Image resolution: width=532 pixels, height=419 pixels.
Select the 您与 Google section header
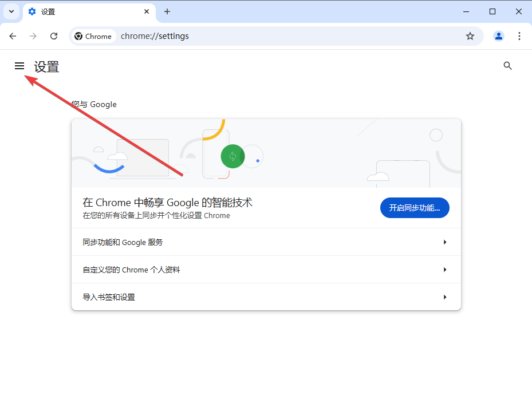coord(93,104)
